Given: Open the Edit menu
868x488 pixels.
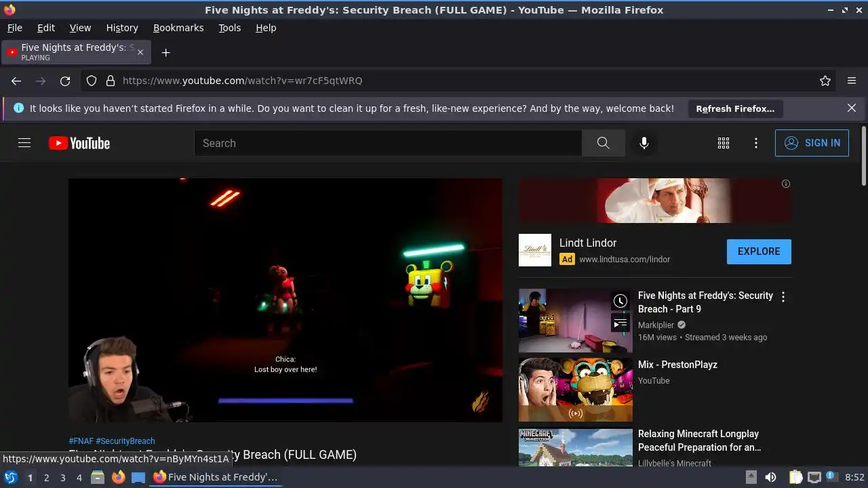Looking at the screenshot, I should tap(46, 28).
